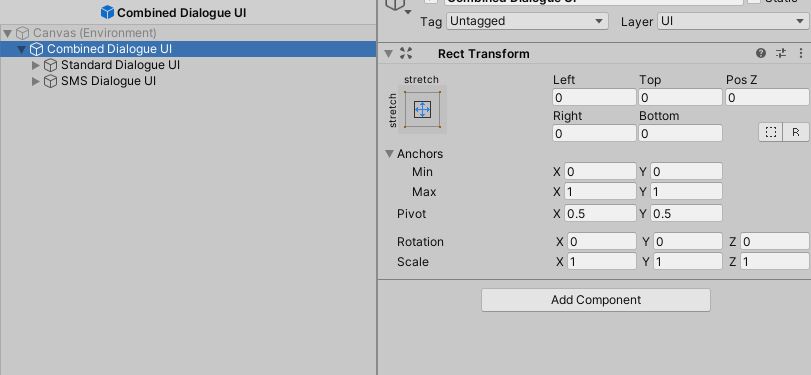Collapse the Rect Transform component foldout
This screenshot has height=375, width=811.
coord(389,53)
